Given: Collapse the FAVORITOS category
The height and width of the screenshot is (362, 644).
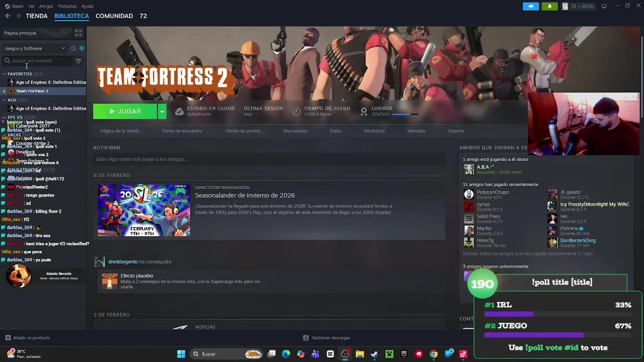Looking at the screenshot, I should point(5,74).
